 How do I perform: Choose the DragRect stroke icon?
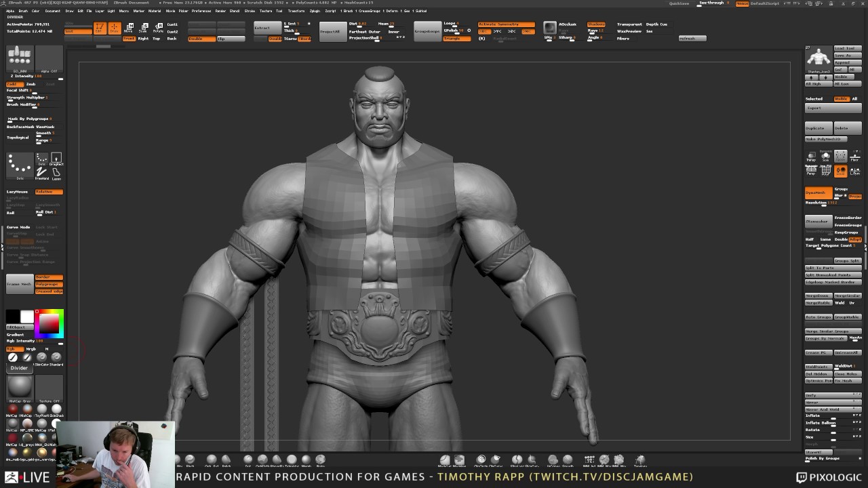pyautogui.click(x=56, y=159)
